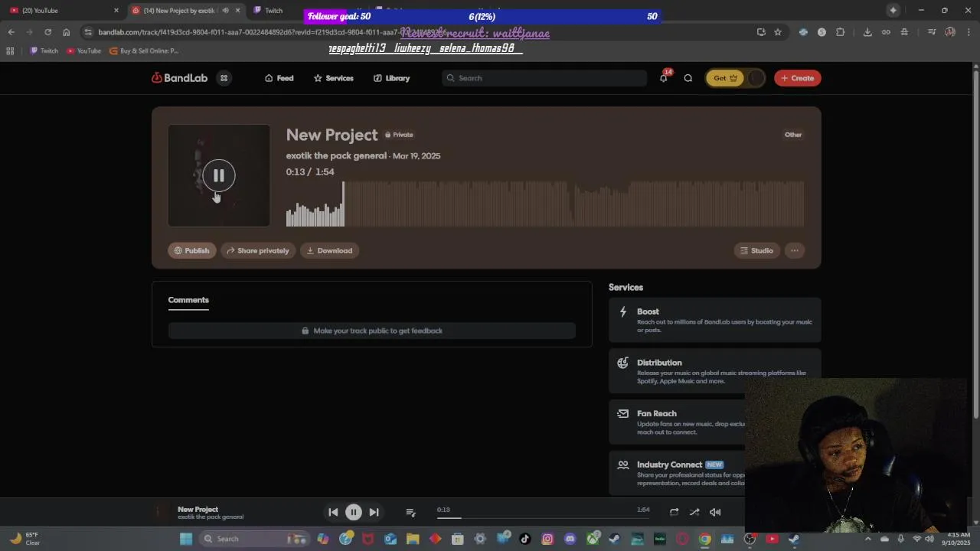Open Google Chrome in the taskbar
Screen dimensions: 980x551
[x=704, y=539]
